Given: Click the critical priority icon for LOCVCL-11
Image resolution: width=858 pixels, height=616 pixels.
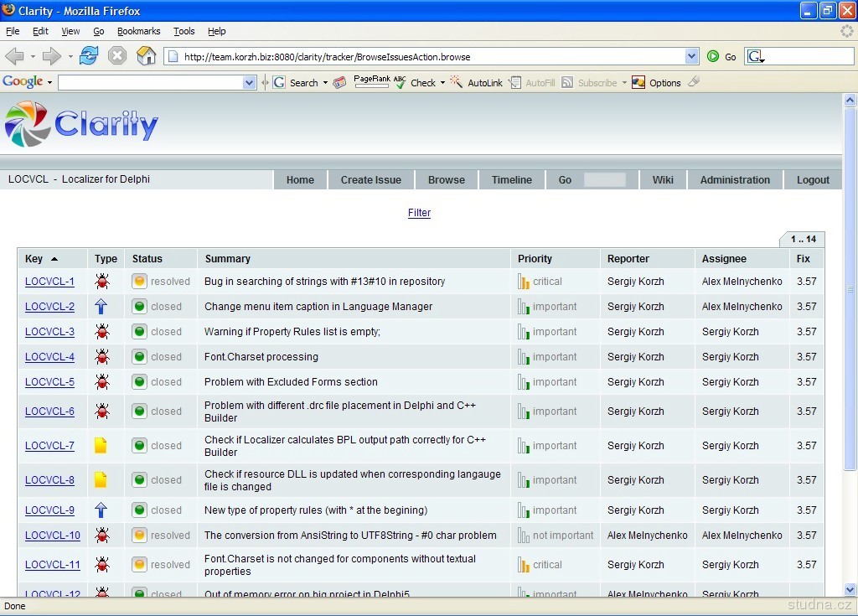Looking at the screenshot, I should click(524, 565).
